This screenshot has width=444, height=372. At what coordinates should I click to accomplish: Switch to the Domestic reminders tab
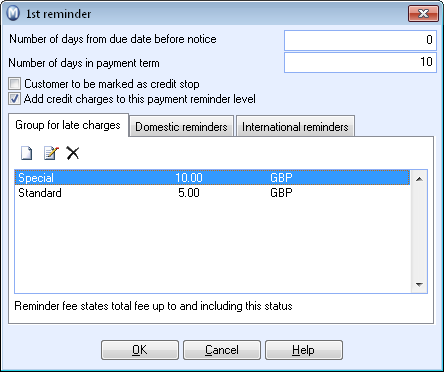click(181, 127)
